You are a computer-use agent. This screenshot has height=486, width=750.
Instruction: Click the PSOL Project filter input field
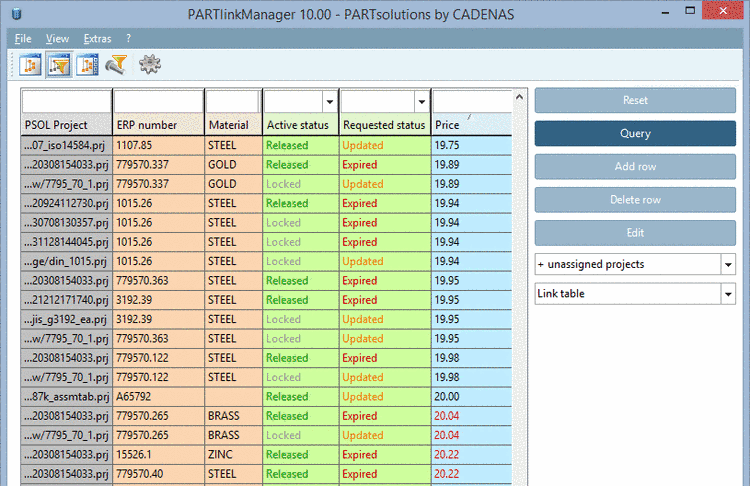[x=66, y=101]
